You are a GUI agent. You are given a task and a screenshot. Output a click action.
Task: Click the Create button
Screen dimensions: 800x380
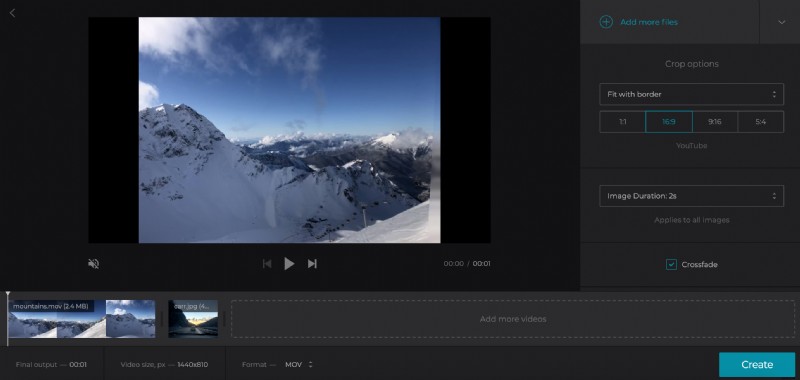coord(757,365)
